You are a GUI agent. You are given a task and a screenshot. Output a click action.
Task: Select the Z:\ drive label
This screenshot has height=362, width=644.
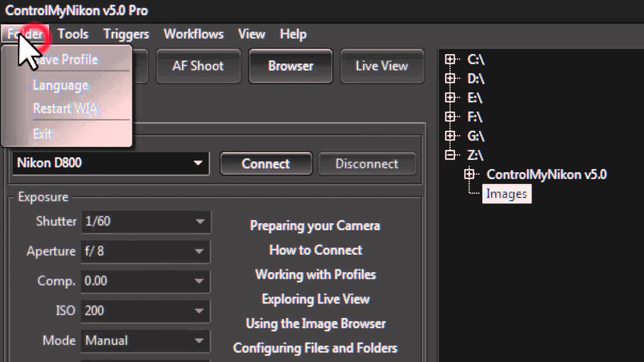tap(475, 155)
